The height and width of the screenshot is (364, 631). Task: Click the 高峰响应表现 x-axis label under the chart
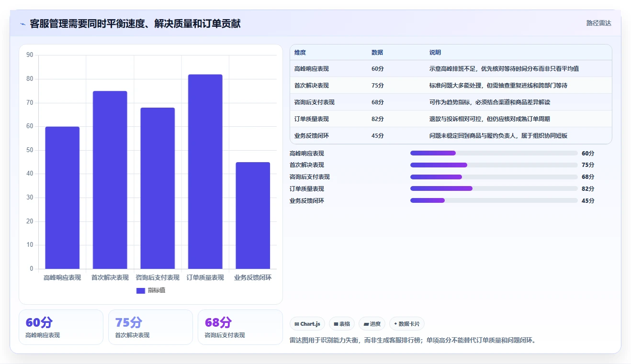(62, 278)
